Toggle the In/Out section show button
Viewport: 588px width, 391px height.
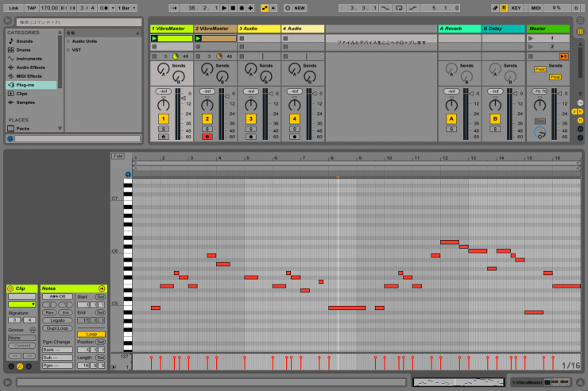[580, 103]
